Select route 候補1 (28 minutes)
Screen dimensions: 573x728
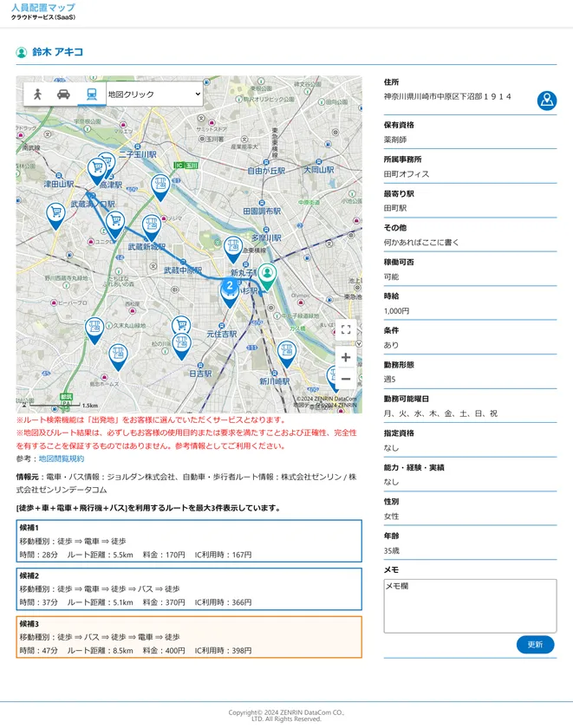(x=188, y=541)
